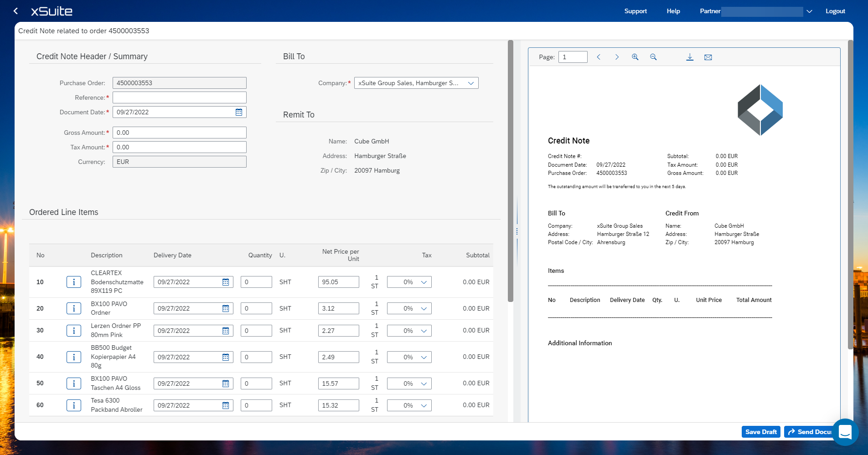Click the email envelope icon in preview toolbar
Screen dimensions: 868x455
[708, 57]
